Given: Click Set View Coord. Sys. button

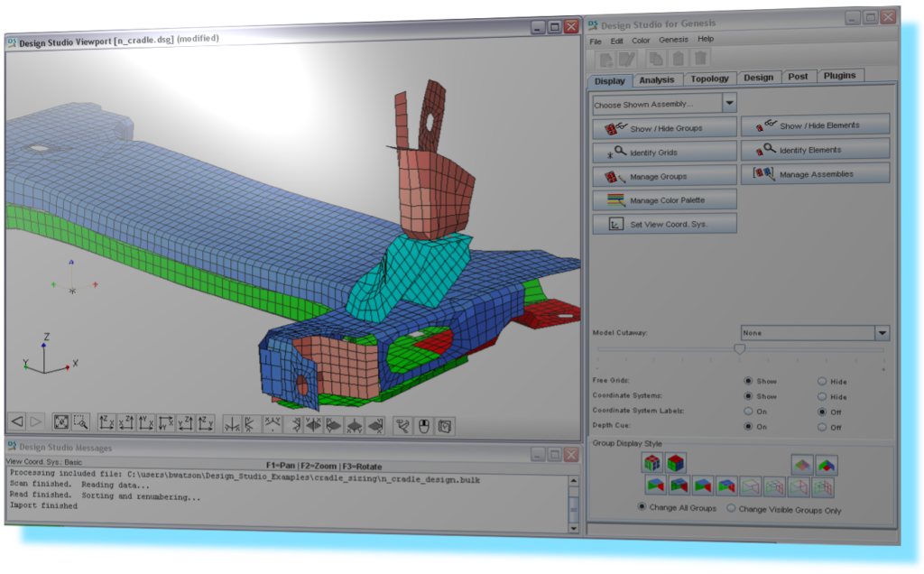Looking at the screenshot, I should 665,224.
